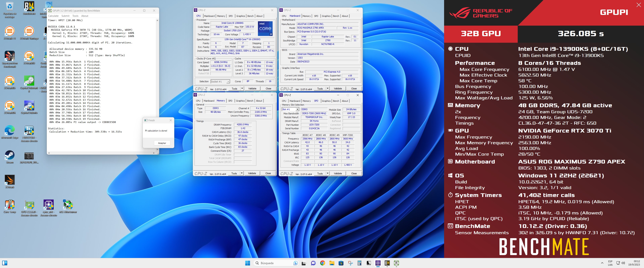
Task: Open the ESP LAA language indicator
Action: point(610,263)
